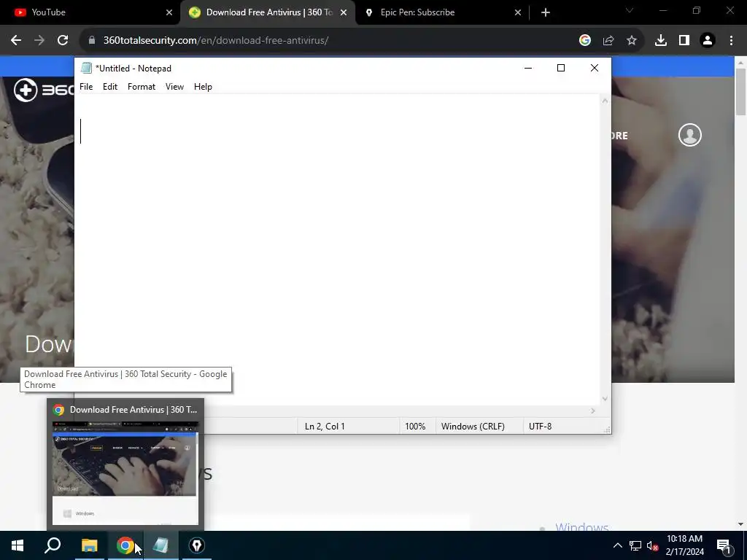
Task: Open tab search dropdown in Chrome
Action: (x=630, y=10)
